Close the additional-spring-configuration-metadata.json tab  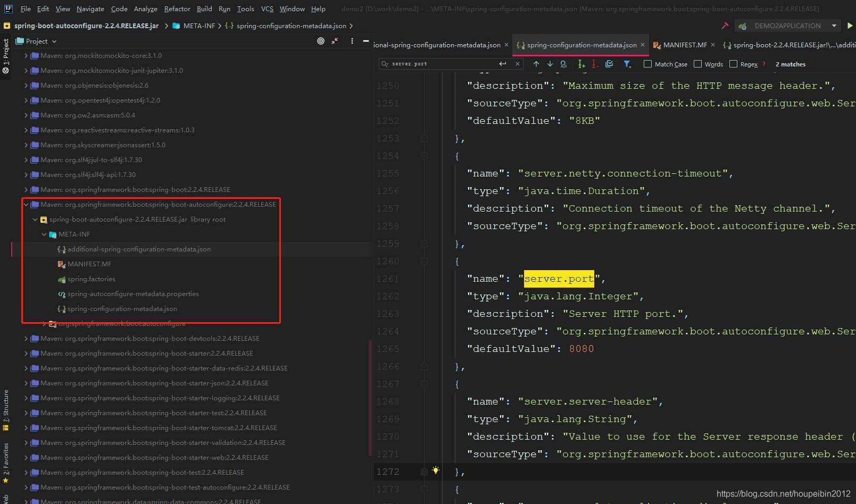point(506,45)
